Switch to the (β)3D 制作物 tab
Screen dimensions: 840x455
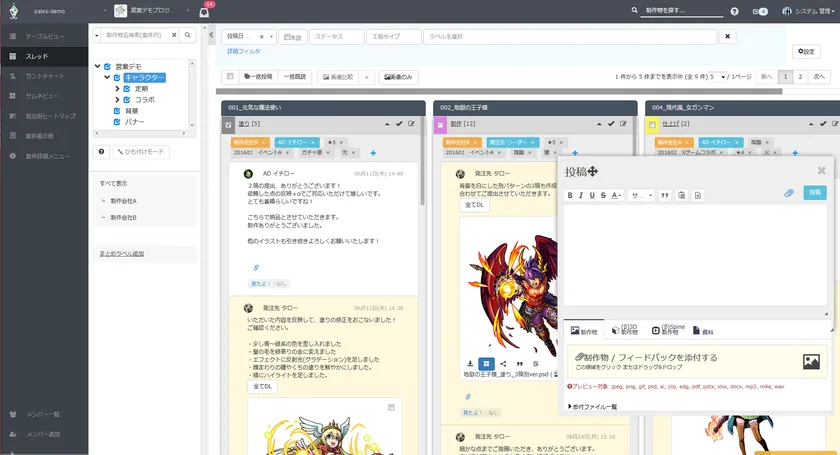tap(625, 330)
